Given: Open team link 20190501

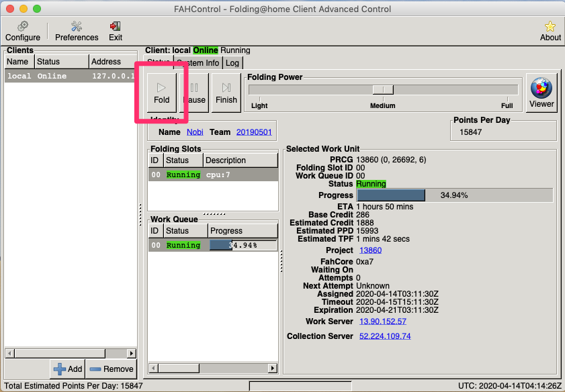Looking at the screenshot, I should (x=254, y=132).
